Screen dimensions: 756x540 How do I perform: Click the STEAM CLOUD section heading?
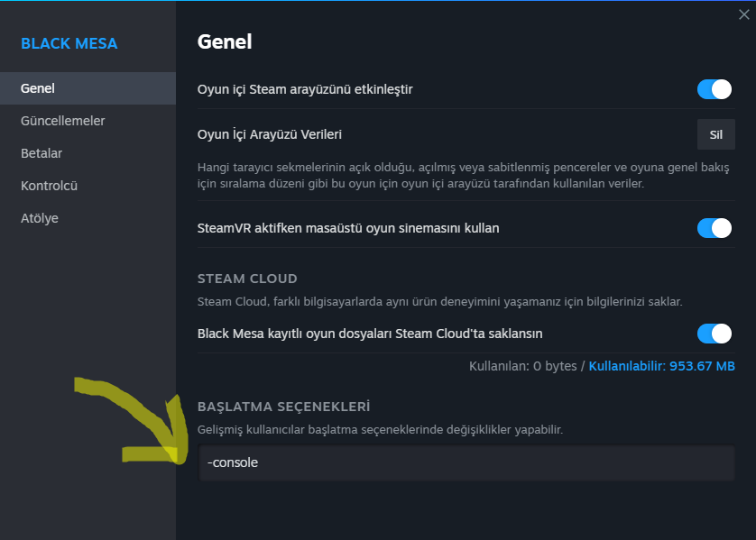[x=247, y=279]
